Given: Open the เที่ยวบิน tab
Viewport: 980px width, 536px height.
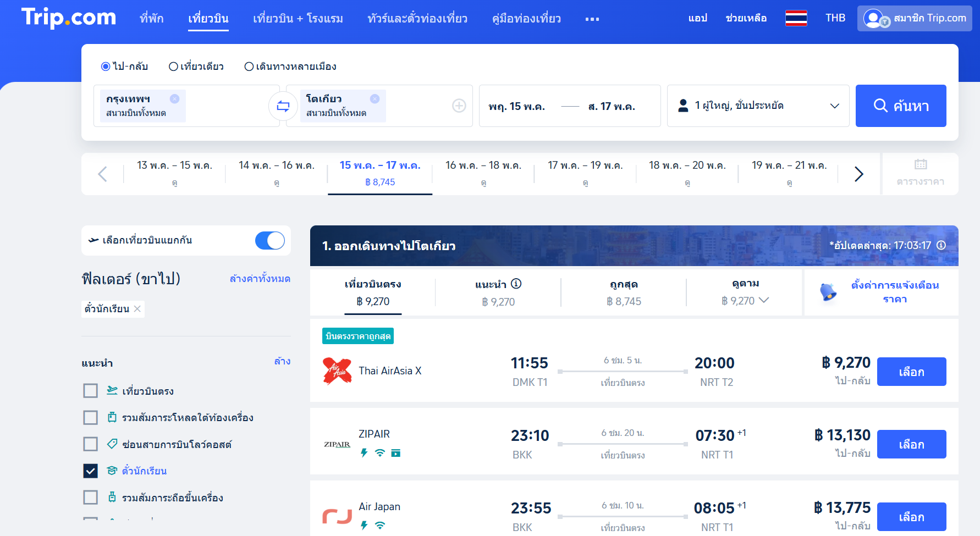Looking at the screenshot, I should 208,19.
